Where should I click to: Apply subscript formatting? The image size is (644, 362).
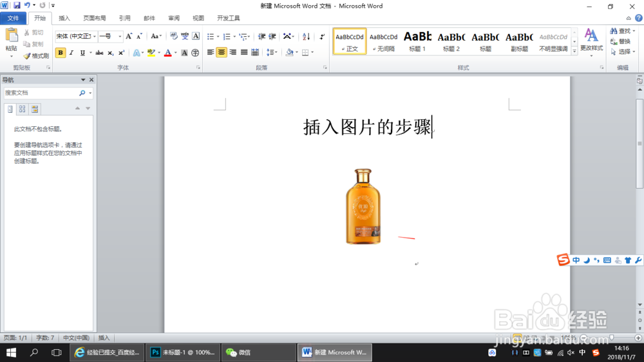pyautogui.click(x=110, y=53)
